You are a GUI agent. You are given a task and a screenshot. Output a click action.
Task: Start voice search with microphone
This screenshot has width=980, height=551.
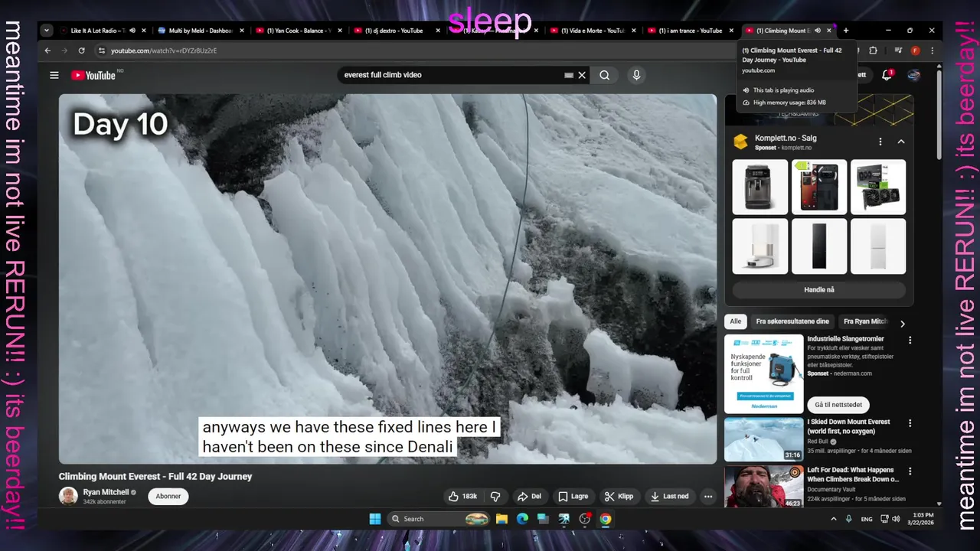click(636, 75)
